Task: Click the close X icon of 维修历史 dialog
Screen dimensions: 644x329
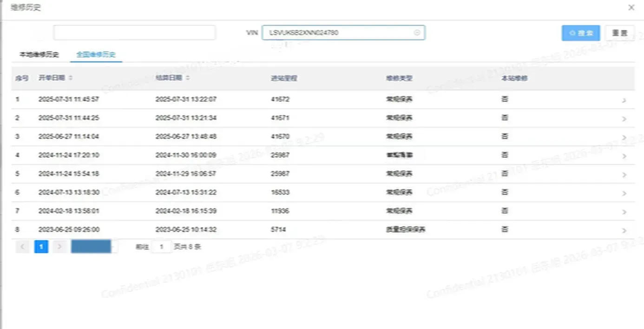Action: pos(631,7)
